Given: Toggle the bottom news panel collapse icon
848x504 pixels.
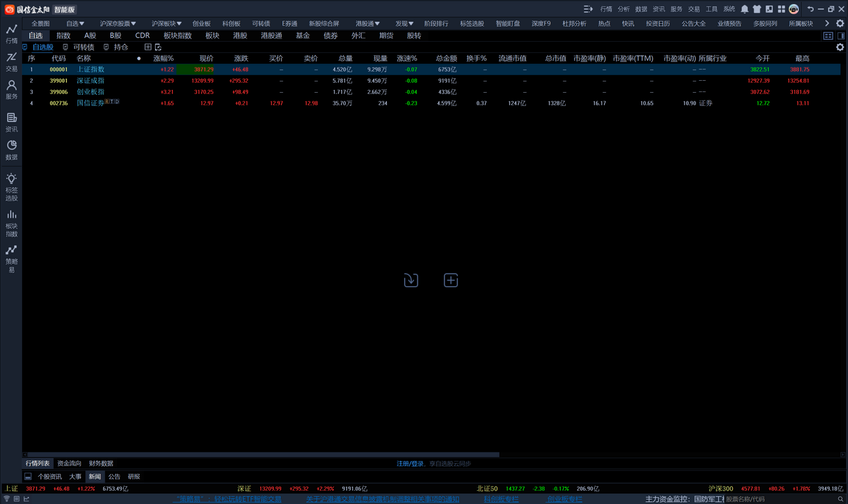Looking at the screenshot, I should (28, 476).
